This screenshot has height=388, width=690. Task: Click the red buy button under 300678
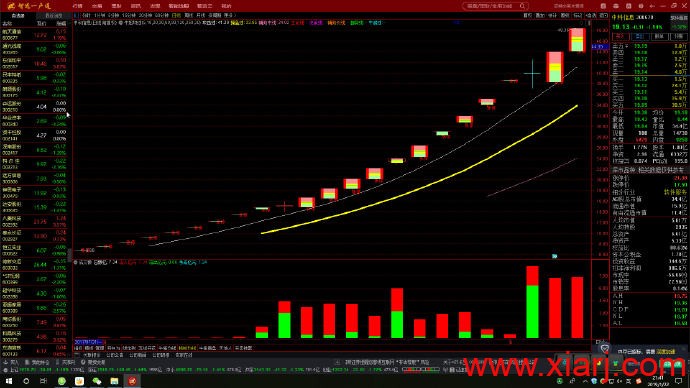coord(620,37)
